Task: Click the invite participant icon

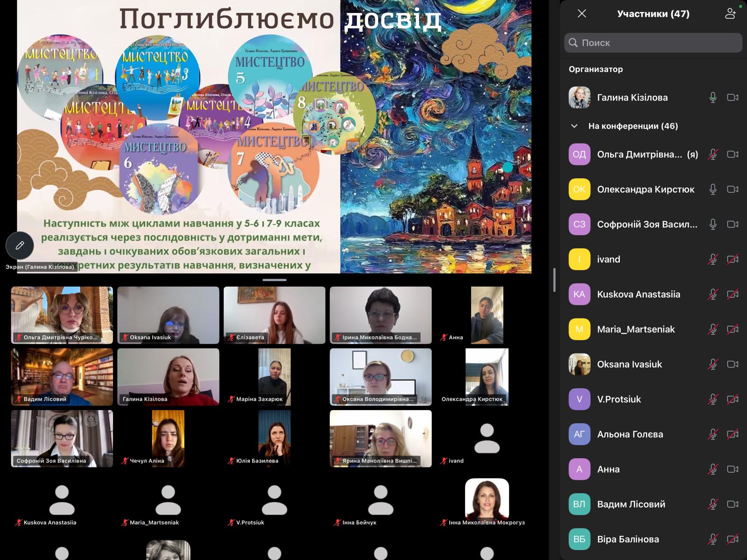Action: [731, 14]
